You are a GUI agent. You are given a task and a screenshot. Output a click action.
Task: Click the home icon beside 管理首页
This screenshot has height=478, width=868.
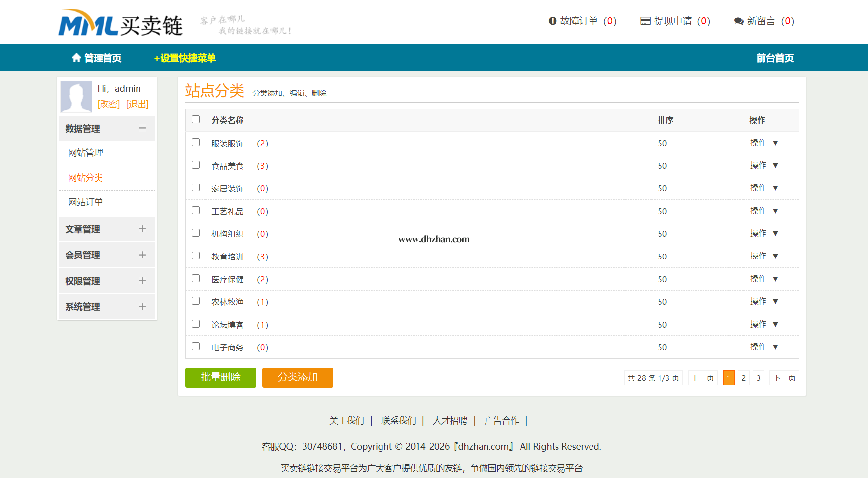click(x=76, y=58)
